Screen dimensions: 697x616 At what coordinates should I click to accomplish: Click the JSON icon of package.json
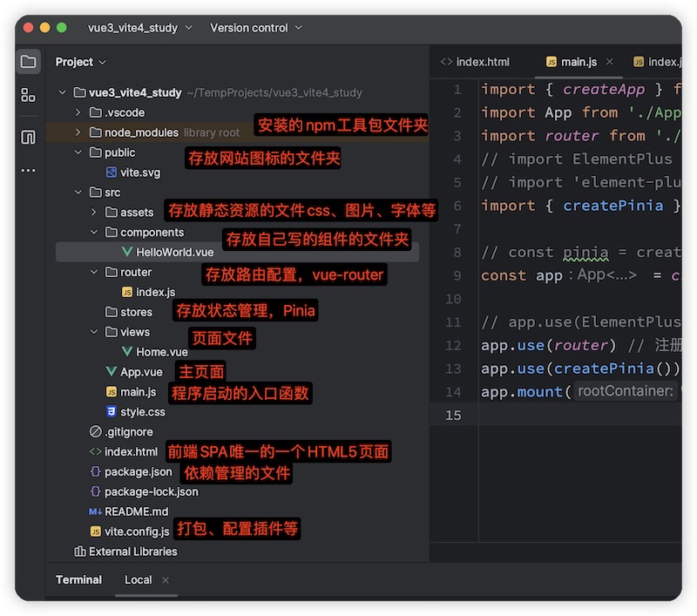[x=96, y=471]
